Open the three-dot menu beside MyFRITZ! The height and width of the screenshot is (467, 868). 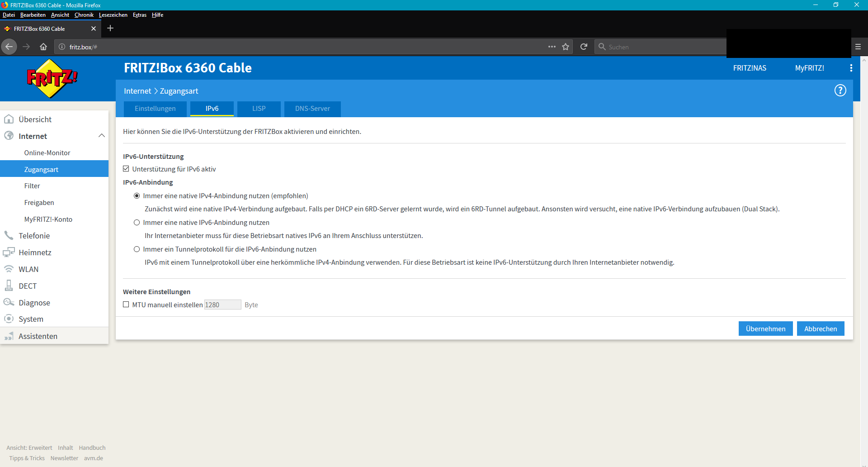[851, 68]
